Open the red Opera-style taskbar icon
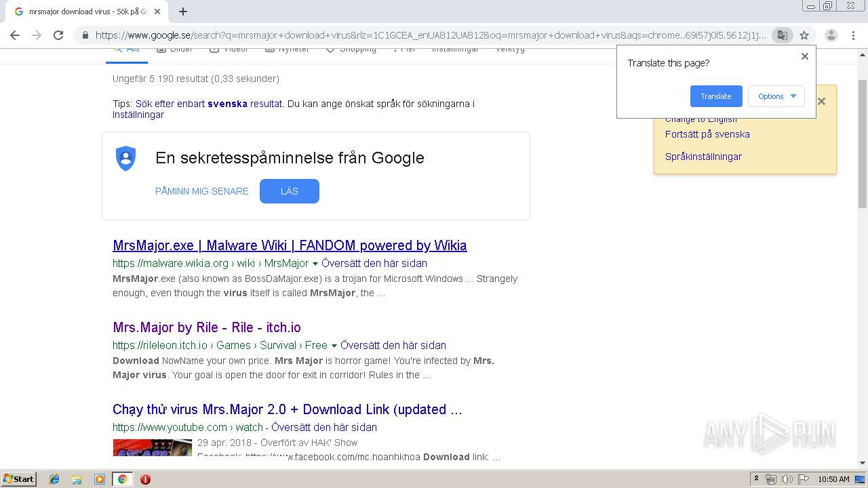The height and width of the screenshot is (488, 868). [x=145, y=479]
